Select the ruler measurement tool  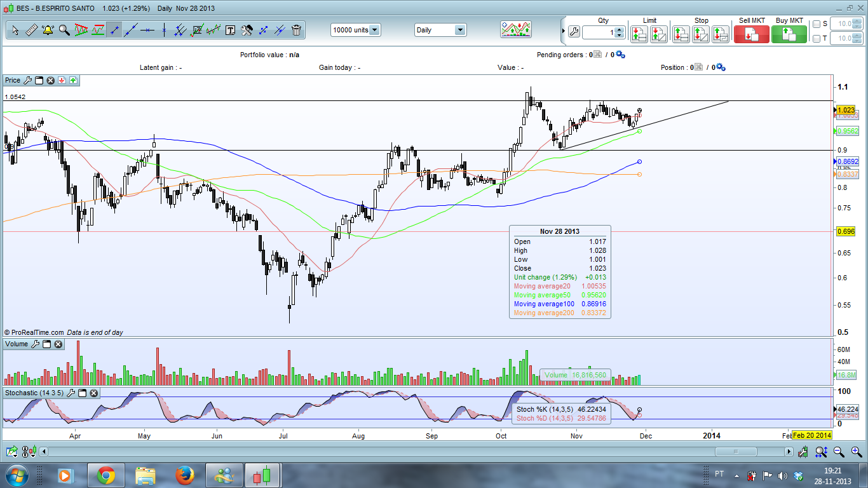pos(31,30)
